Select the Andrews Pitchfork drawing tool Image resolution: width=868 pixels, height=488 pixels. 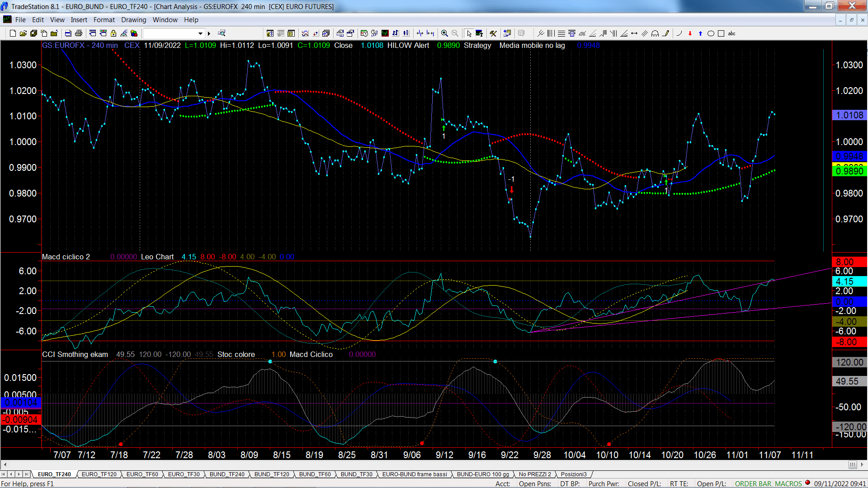pyautogui.click(x=541, y=33)
